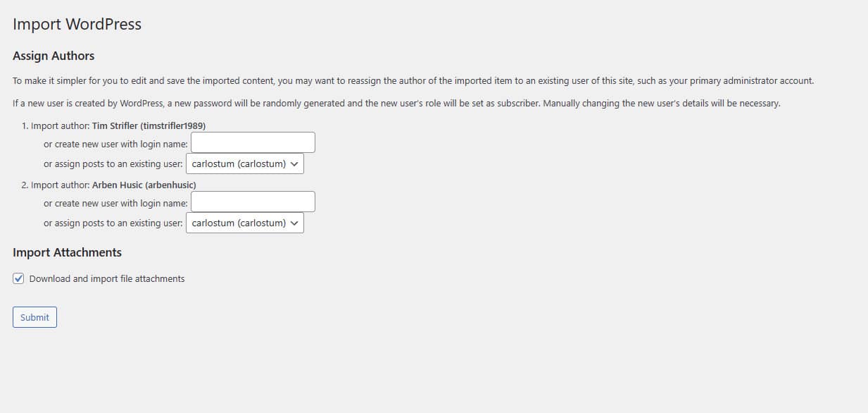Click 'or create new user' label under Arben Husic
Screen dimensions: 868x413
[x=115, y=203]
